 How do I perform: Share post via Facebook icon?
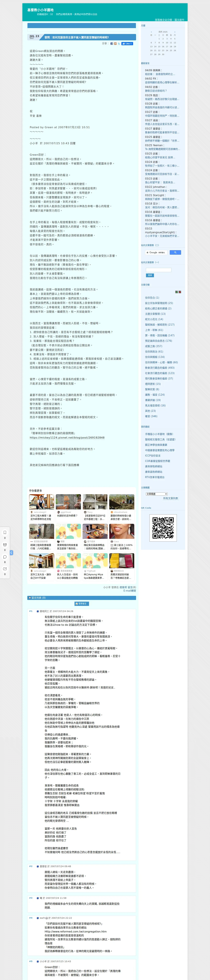tap(112, 44)
